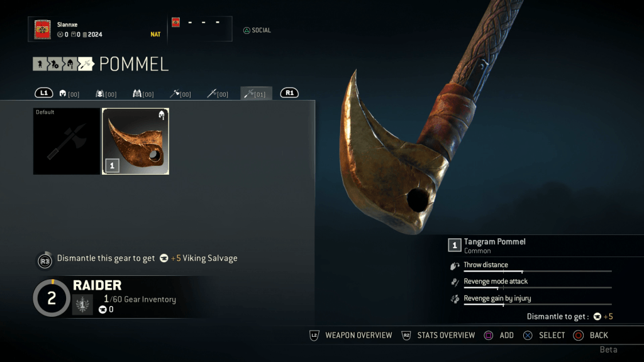Screen dimensions: 644x362
Task: Select the helmet gear tab icon
Action: (63, 94)
